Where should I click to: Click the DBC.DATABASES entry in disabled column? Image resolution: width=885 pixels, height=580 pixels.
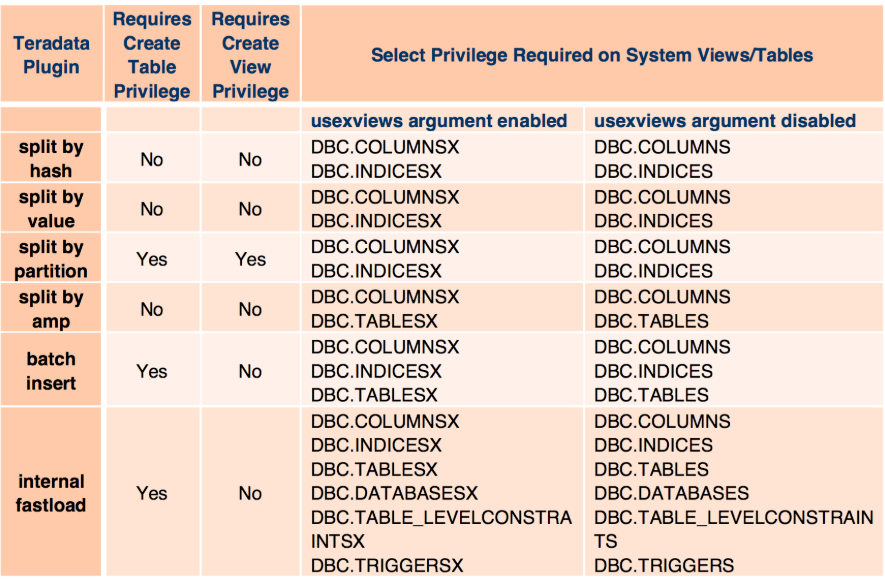click(672, 493)
